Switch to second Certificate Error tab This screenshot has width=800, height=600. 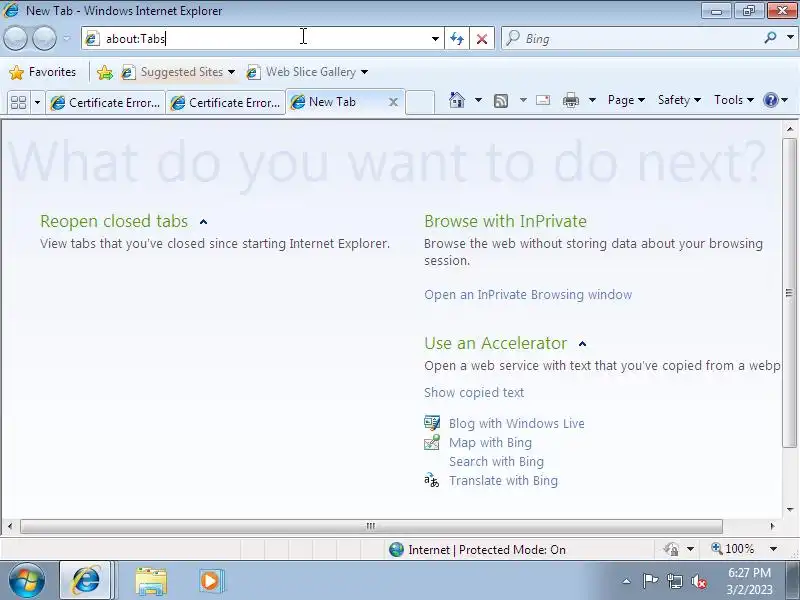226,103
